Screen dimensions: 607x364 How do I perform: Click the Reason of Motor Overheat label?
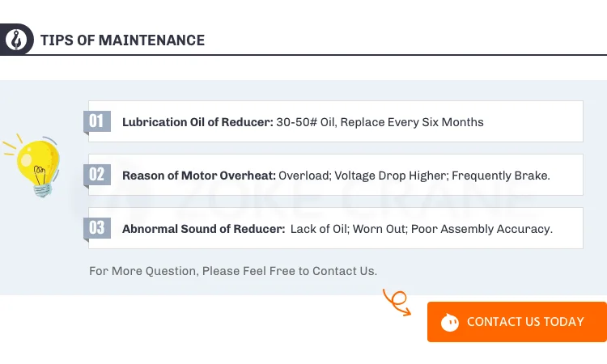(x=198, y=176)
